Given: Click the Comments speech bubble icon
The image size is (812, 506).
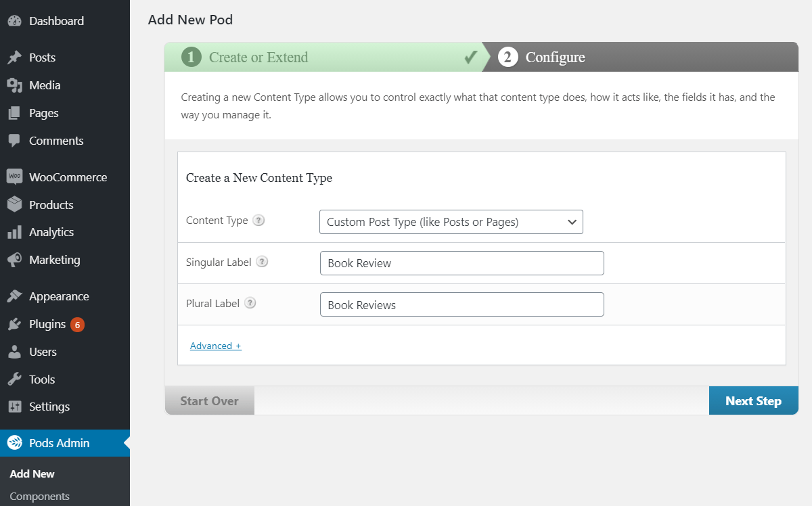Looking at the screenshot, I should (x=15, y=141).
